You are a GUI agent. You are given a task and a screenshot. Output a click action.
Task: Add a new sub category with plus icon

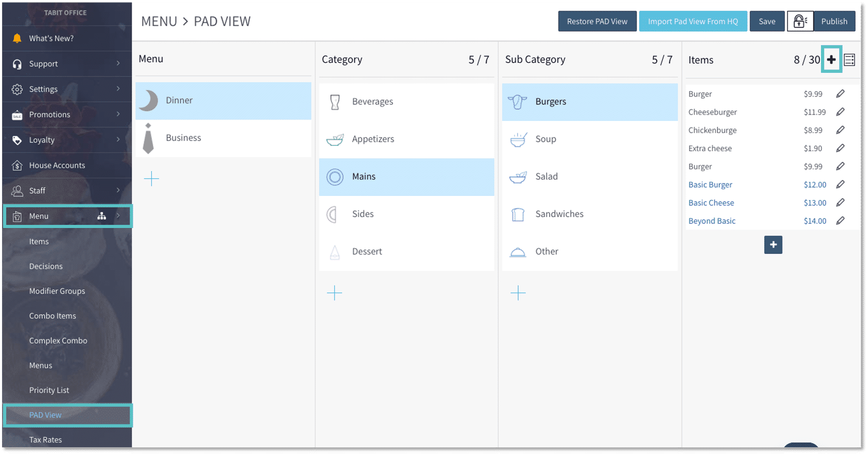(518, 293)
